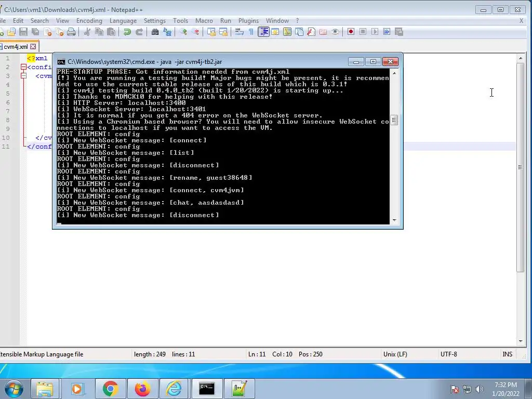Save the recorded macro icon

399,32
